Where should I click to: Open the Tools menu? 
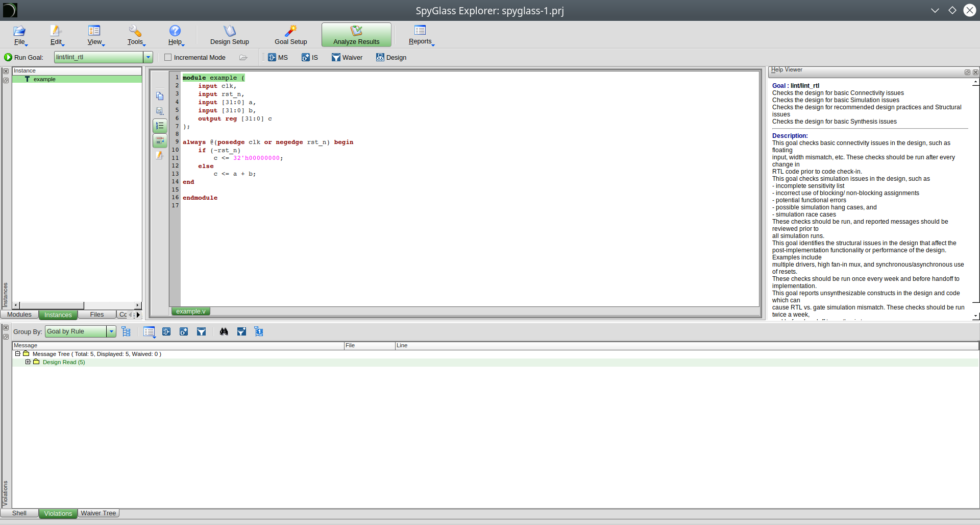(x=136, y=35)
